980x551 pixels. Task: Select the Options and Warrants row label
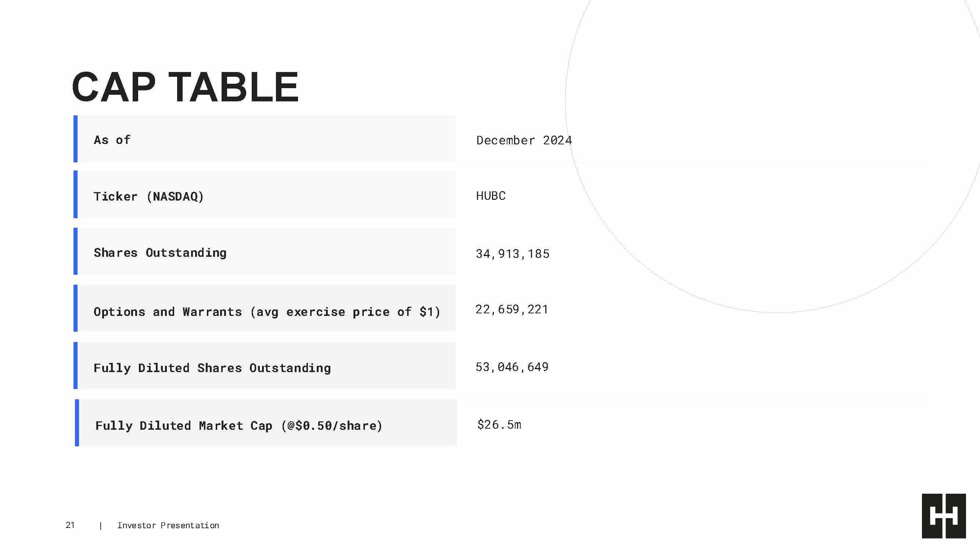coord(267,312)
